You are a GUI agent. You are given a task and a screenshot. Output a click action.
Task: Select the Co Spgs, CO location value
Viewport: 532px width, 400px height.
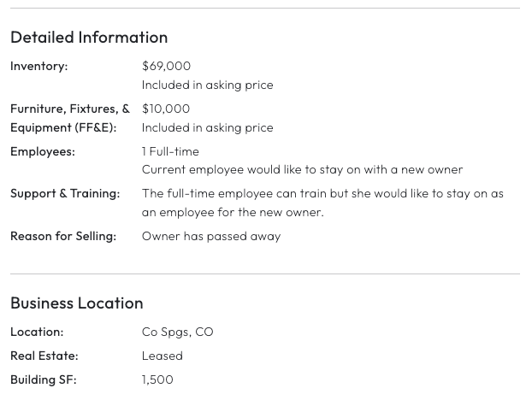pyautogui.click(x=177, y=332)
